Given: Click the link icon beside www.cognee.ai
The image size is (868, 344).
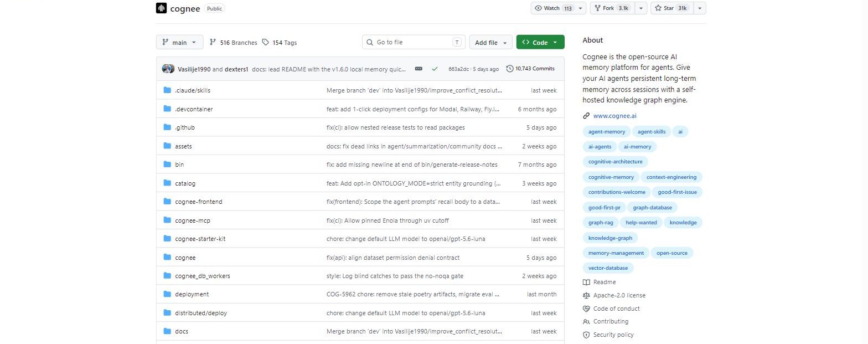Looking at the screenshot, I should click(x=586, y=116).
